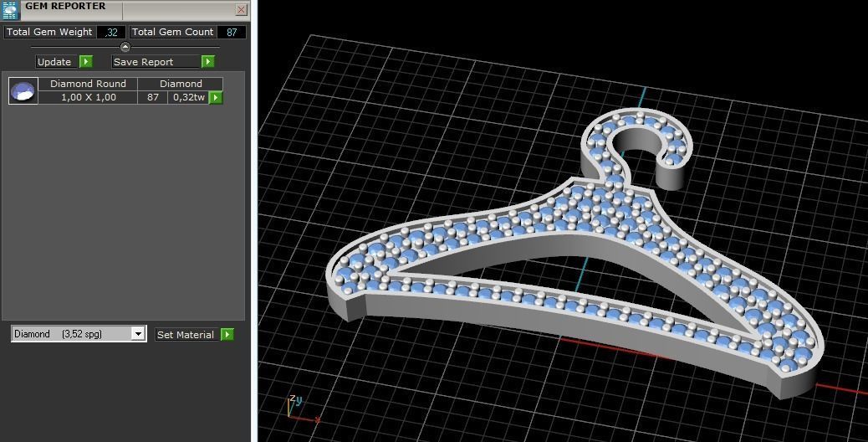This screenshot has height=442, width=868.
Task: Click the gem count '87' table cell
Action: [153, 97]
